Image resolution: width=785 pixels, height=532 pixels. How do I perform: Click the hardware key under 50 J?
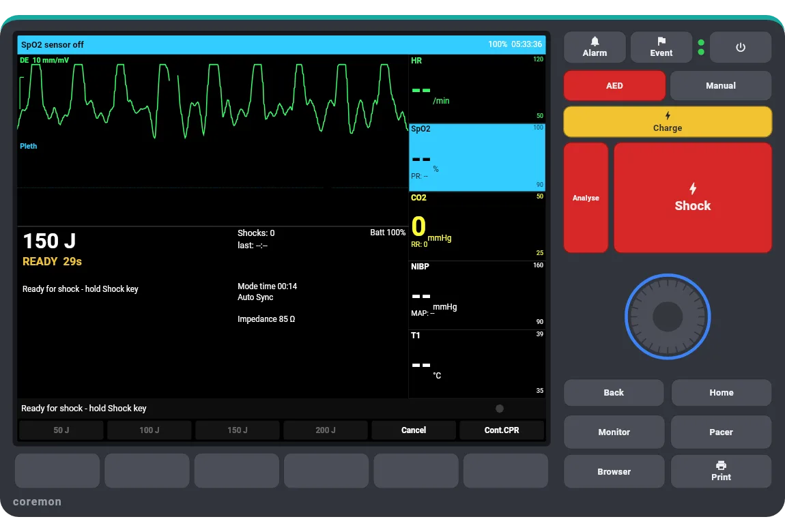(57, 471)
